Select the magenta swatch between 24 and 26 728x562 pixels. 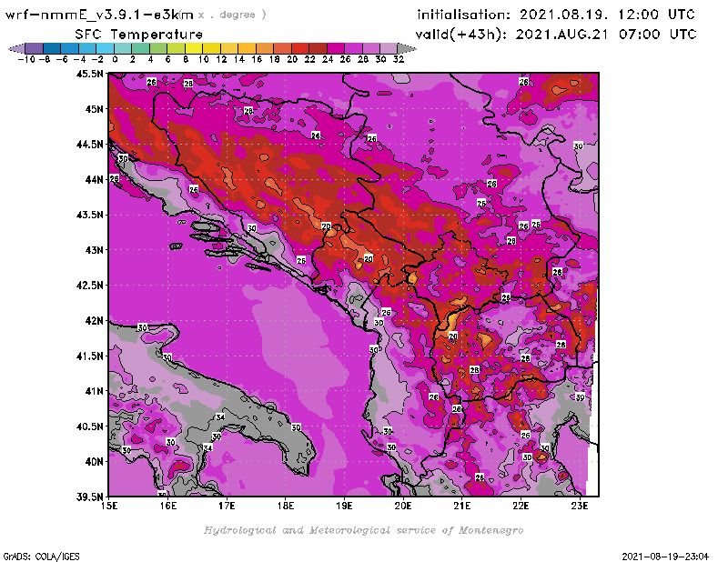coord(336,48)
